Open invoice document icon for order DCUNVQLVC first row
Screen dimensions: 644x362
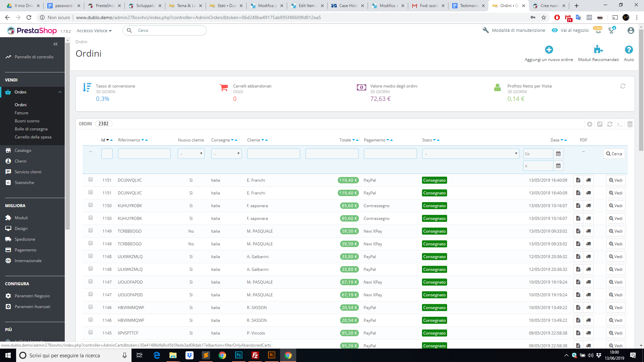pyautogui.click(x=578, y=180)
